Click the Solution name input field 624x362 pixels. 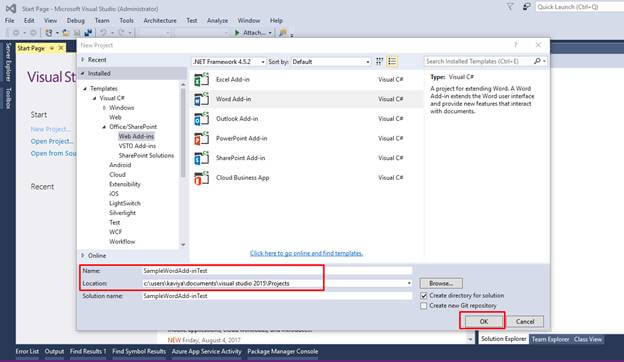coord(277,296)
